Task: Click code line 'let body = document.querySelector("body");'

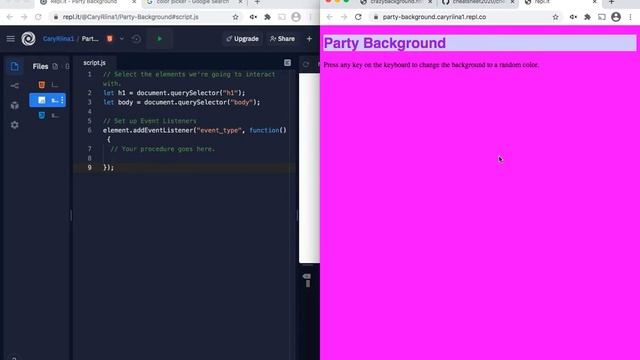Action: pos(182,102)
